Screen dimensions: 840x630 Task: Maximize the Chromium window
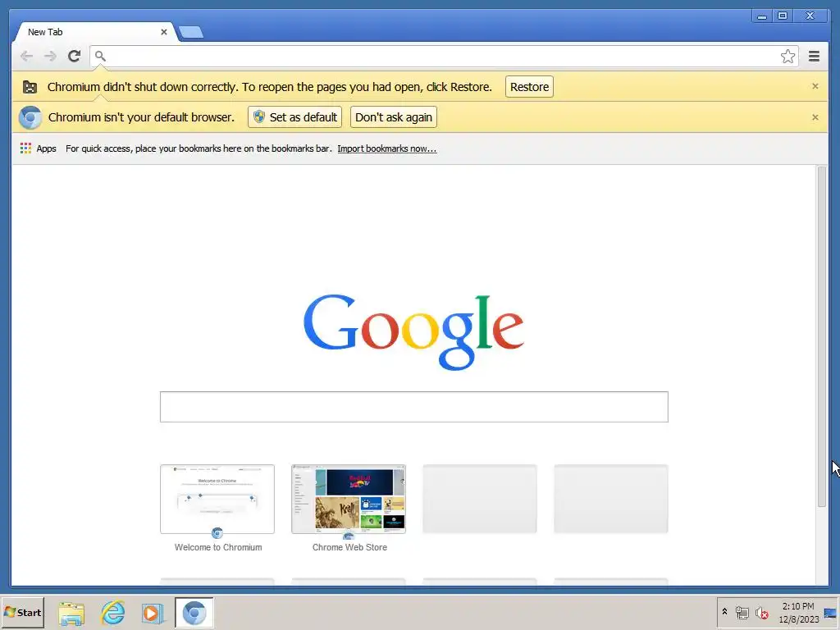coord(782,16)
